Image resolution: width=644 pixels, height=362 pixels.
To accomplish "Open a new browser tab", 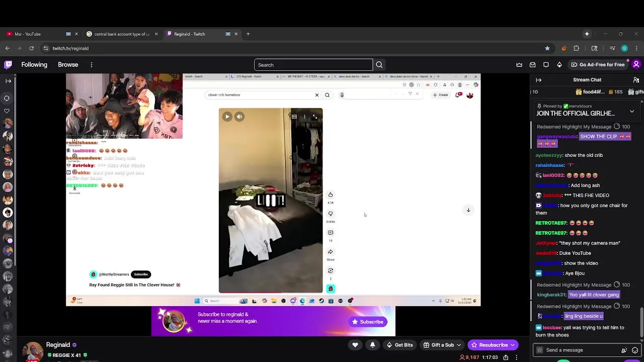I will [x=248, y=34].
